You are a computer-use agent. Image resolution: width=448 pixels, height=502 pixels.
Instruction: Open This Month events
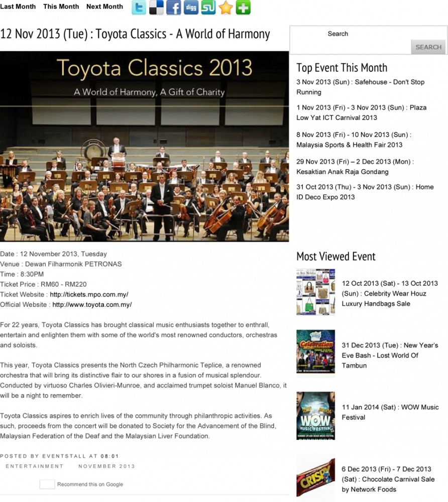tap(61, 7)
